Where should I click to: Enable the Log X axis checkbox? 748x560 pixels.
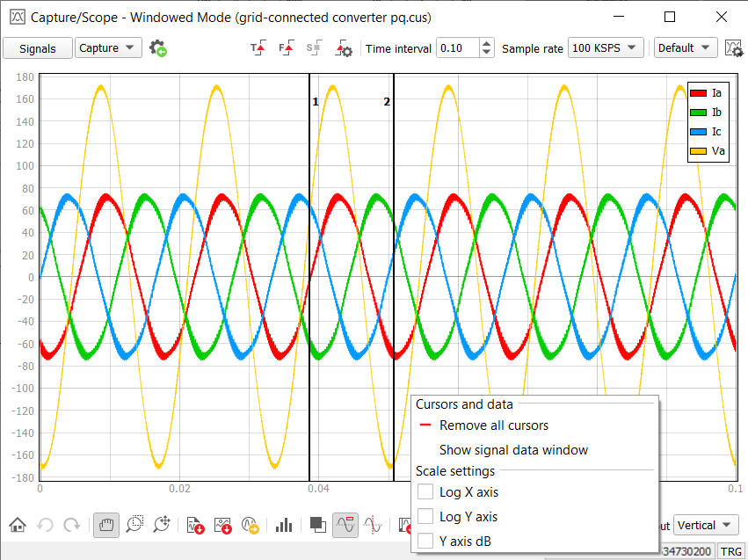[425, 492]
